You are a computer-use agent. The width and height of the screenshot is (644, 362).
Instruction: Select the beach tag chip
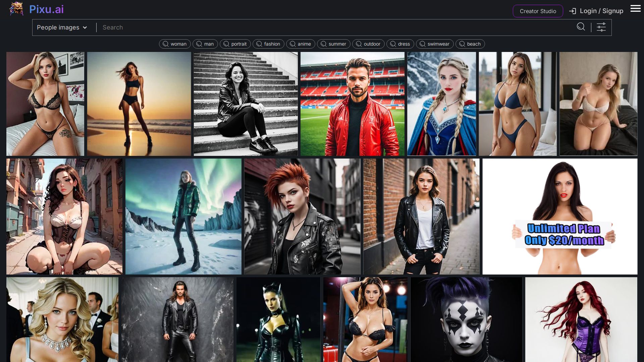[x=470, y=44]
